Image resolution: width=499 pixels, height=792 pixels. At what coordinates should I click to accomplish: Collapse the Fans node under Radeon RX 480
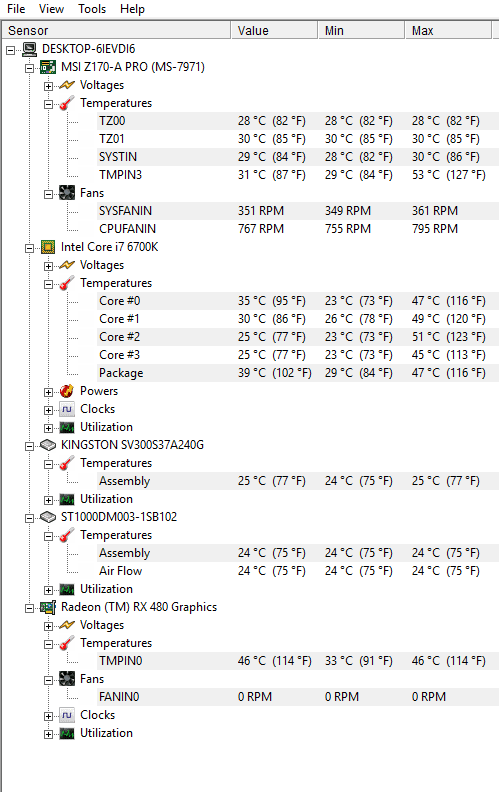48,680
